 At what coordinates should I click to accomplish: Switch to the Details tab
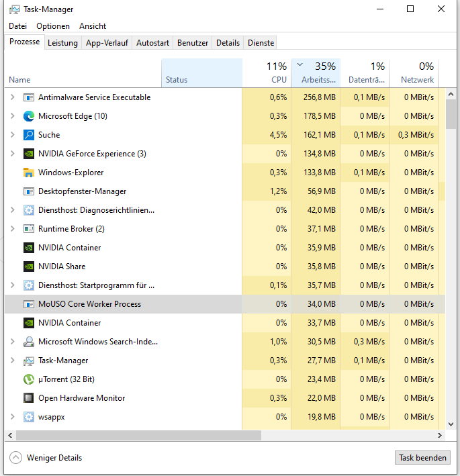tap(228, 43)
